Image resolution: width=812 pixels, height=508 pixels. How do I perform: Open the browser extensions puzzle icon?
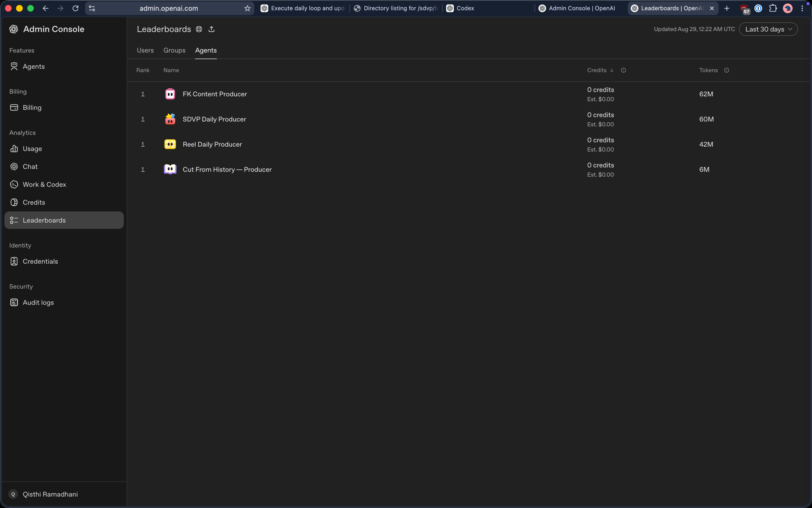pyautogui.click(x=773, y=8)
